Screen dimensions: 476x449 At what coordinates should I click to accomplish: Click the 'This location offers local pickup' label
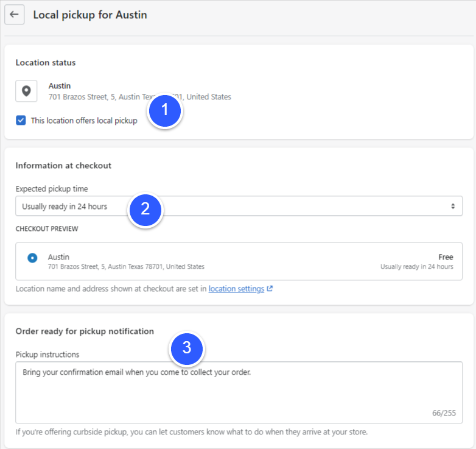tap(84, 121)
